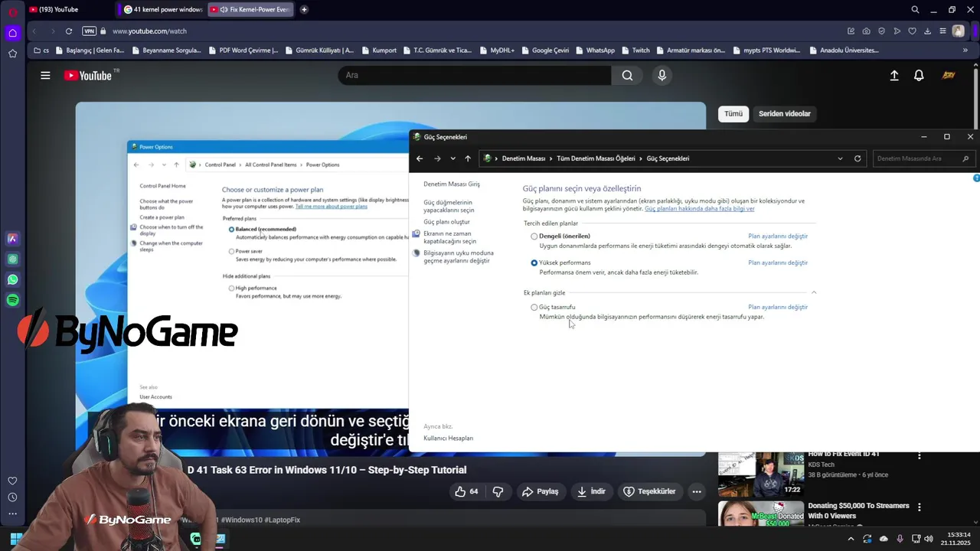Open How to Fix Event ID 41 thumbnail
Screen dimensions: 980x551
point(761,474)
